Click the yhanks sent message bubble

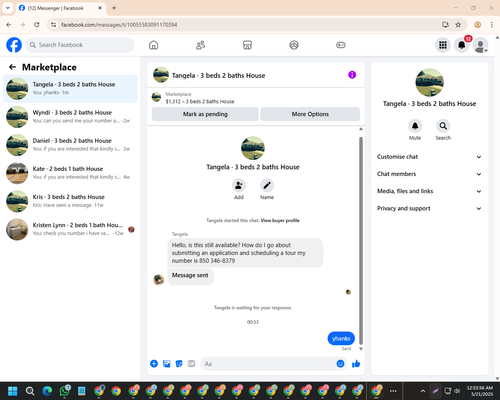[x=341, y=338]
